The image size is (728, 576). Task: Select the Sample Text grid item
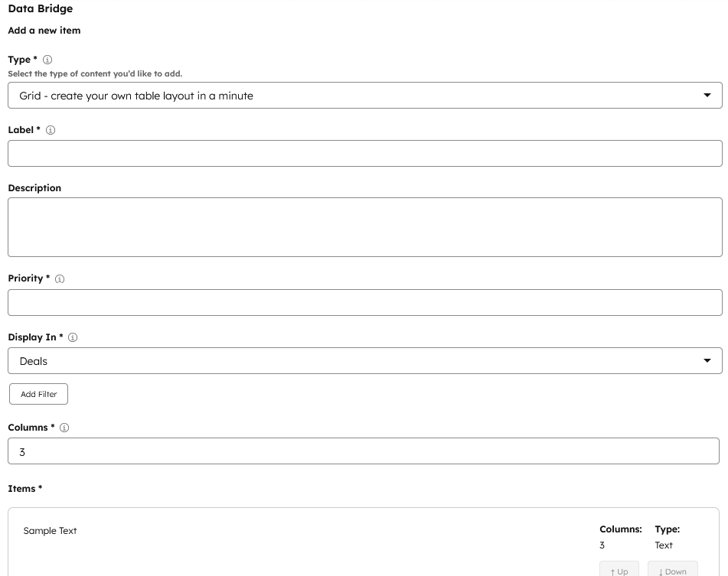pos(51,531)
